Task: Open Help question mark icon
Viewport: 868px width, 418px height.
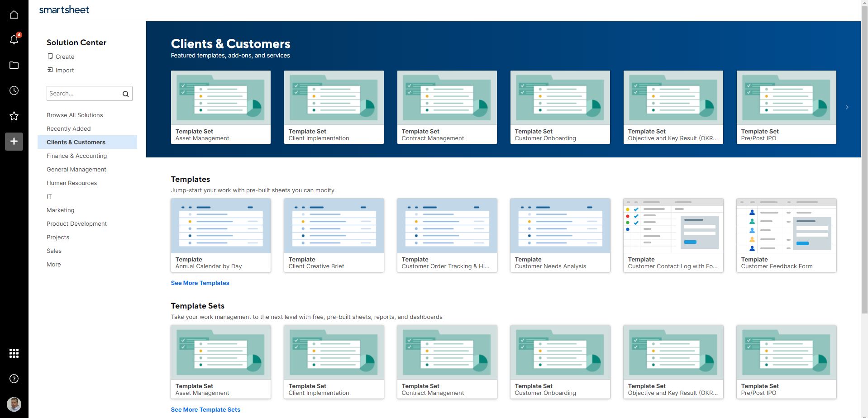Action: coord(14,379)
